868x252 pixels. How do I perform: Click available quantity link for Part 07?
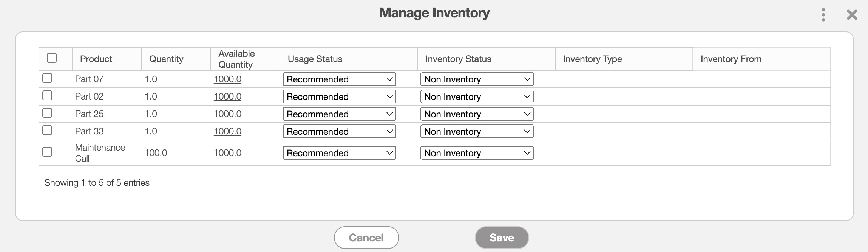point(227,79)
